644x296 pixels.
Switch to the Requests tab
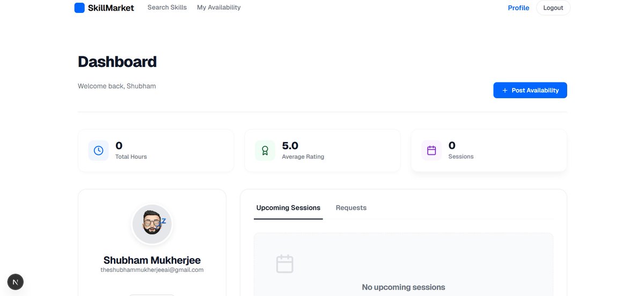coord(351,208)
